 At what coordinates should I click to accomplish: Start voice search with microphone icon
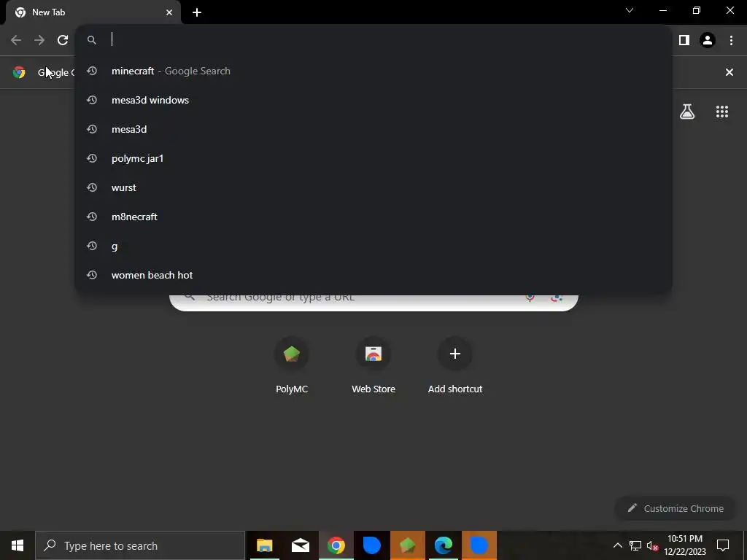(x=530, y=298)
